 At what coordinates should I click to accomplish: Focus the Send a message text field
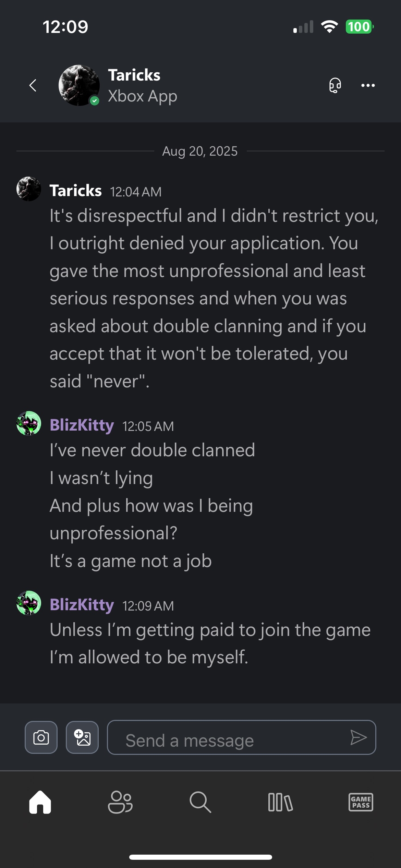(x=233, y=737)
